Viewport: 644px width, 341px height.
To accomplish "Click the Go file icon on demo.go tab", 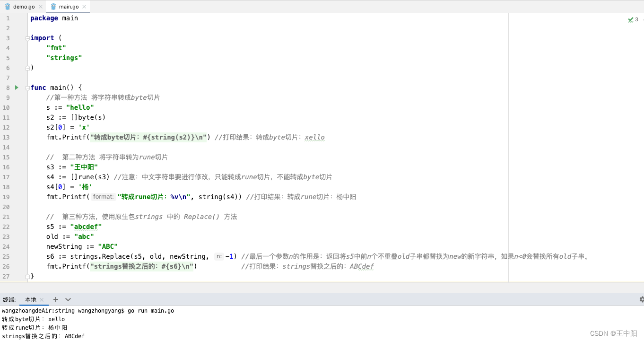I will coord(8,7).
